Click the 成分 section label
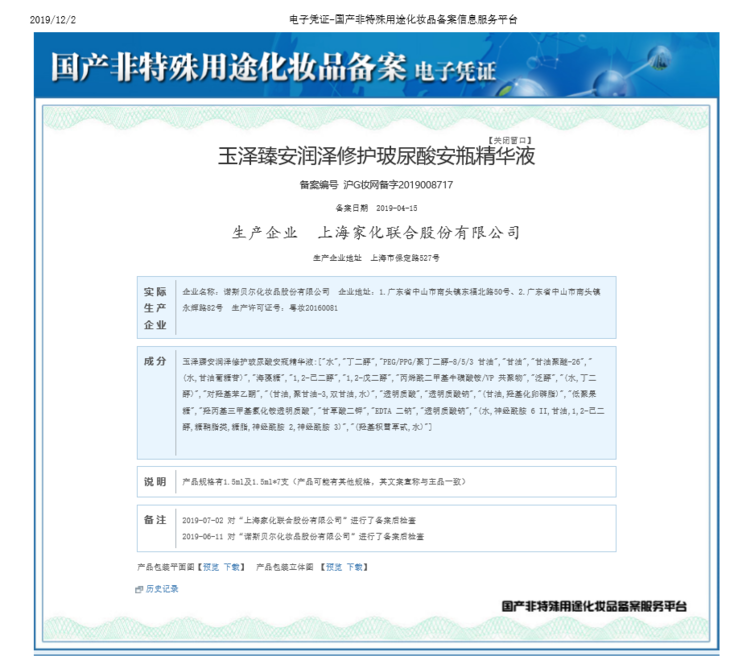 point(155,361)
